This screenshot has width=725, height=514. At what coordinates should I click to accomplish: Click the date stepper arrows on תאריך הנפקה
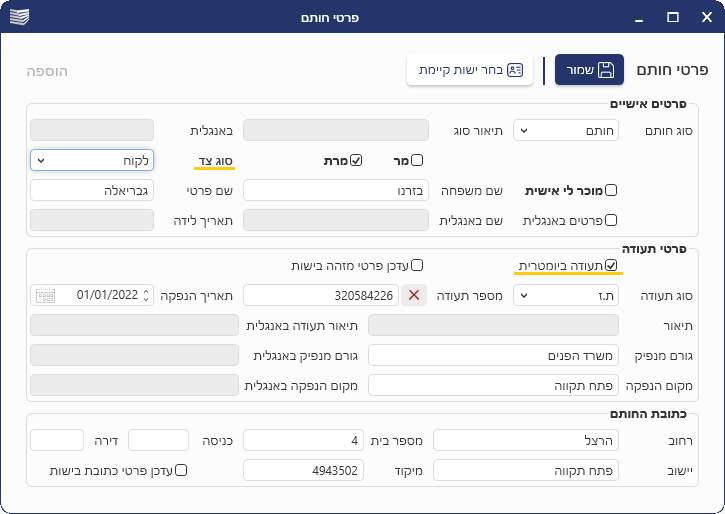click(x=147, y=295)
